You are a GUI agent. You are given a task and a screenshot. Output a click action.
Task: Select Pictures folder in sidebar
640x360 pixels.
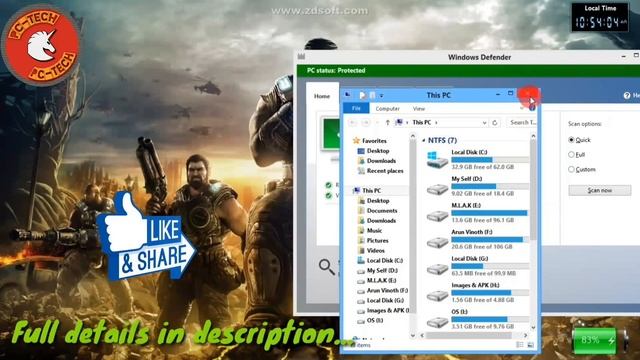(x=377, y=241)
